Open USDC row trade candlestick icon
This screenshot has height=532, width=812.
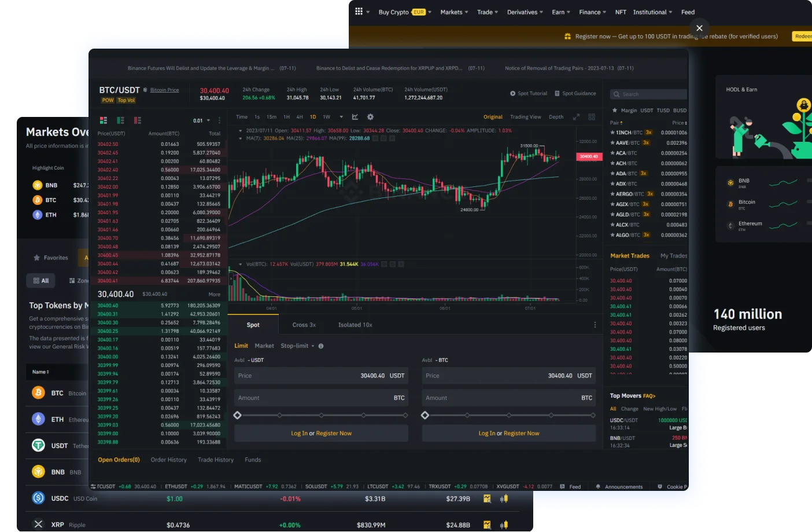(504, 498)
